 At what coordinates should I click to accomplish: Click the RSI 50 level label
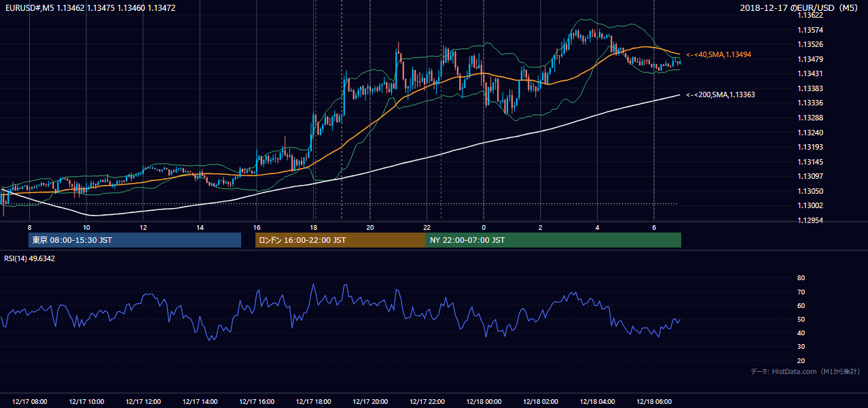pyautogui.click(x=801, y=319)
